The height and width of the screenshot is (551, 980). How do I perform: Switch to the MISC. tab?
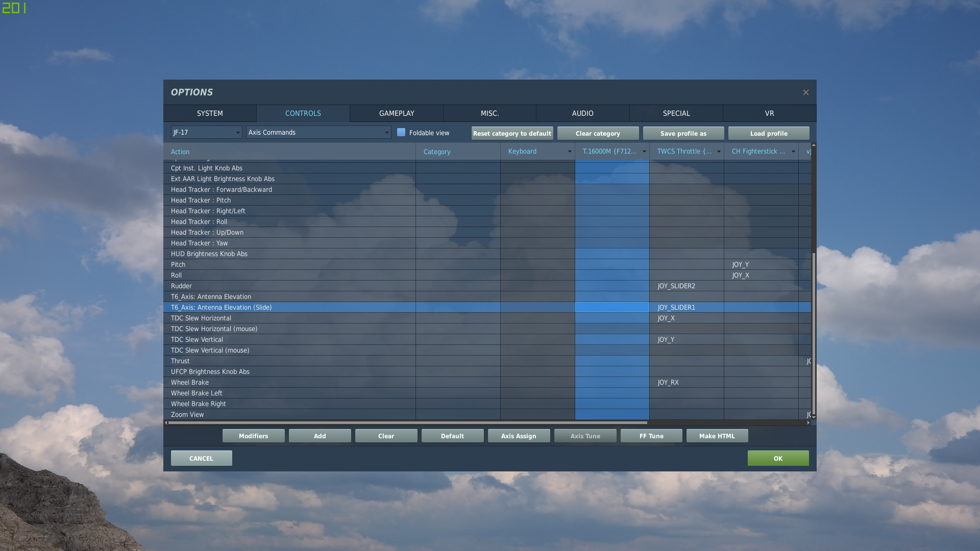click(x=489, y=113)
